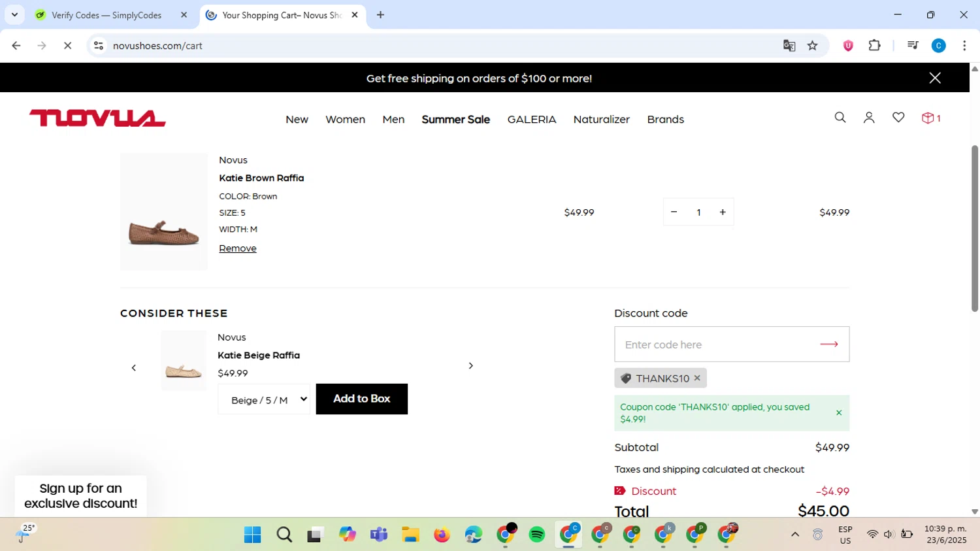980x551 pixels.
Task: Open File Explorer from the taskbar
Action: [410, 535]
